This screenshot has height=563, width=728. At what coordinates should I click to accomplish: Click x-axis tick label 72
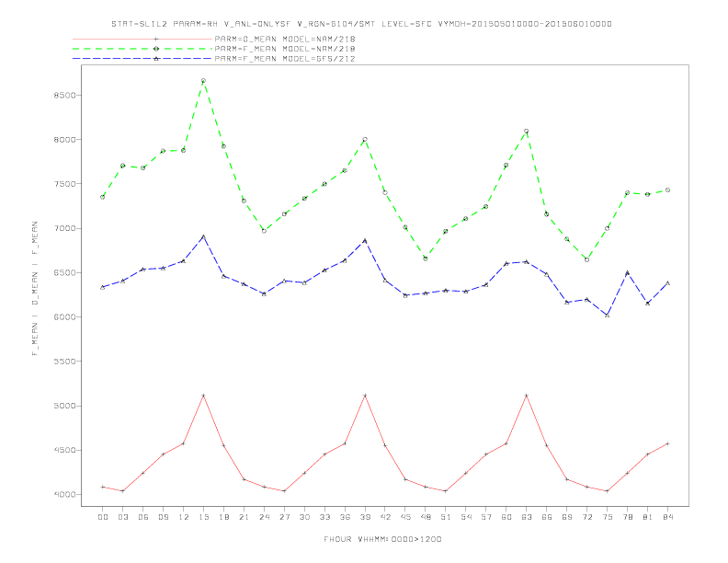(586, 517)
